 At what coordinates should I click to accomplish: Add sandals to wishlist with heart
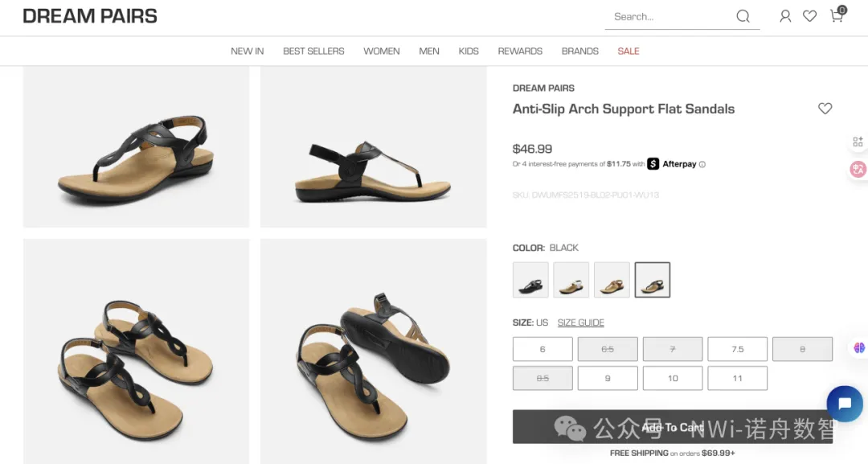pos(825,109)
